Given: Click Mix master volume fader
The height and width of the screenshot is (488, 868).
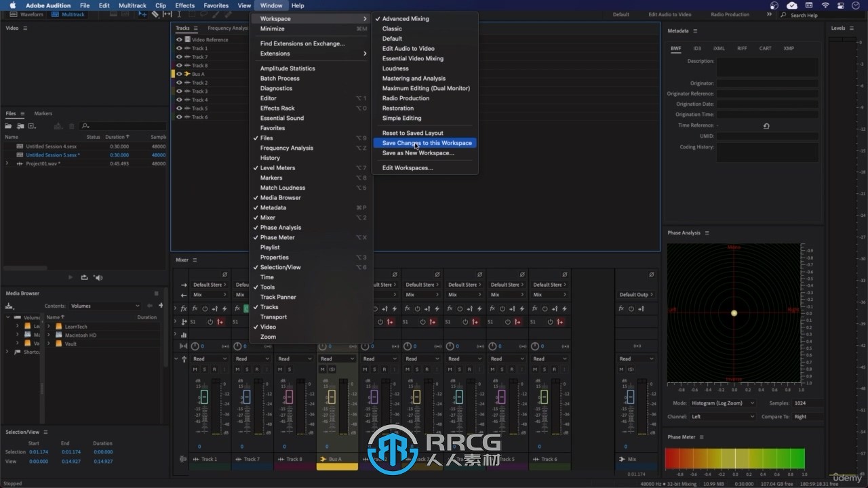Looking at the screenshot, I should pos(629,396).
